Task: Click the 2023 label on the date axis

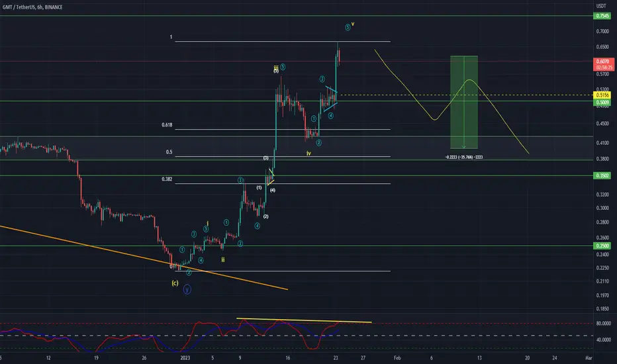Action: [x=185, y=357]
